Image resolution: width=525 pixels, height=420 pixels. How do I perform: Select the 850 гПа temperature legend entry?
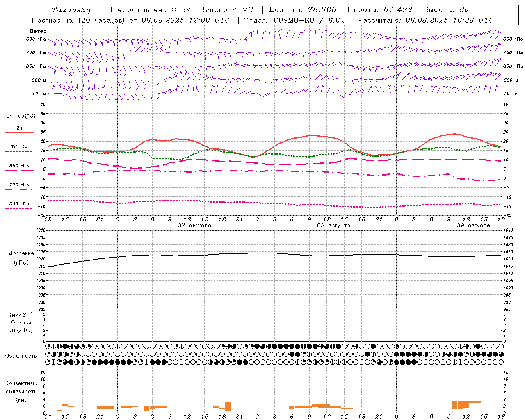(19, 166)
